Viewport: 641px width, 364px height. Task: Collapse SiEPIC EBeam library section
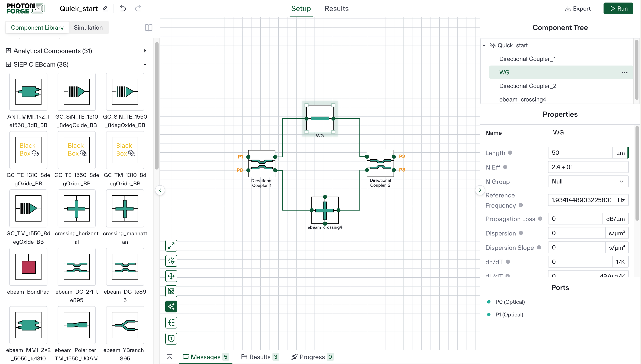145,64
